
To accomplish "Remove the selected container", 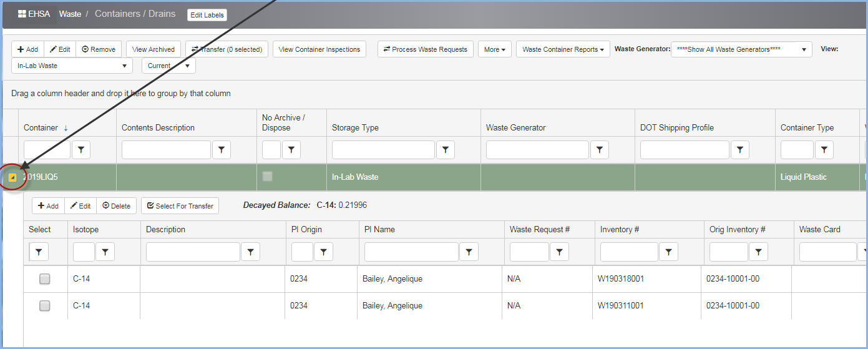I will [x=99, y=49].
